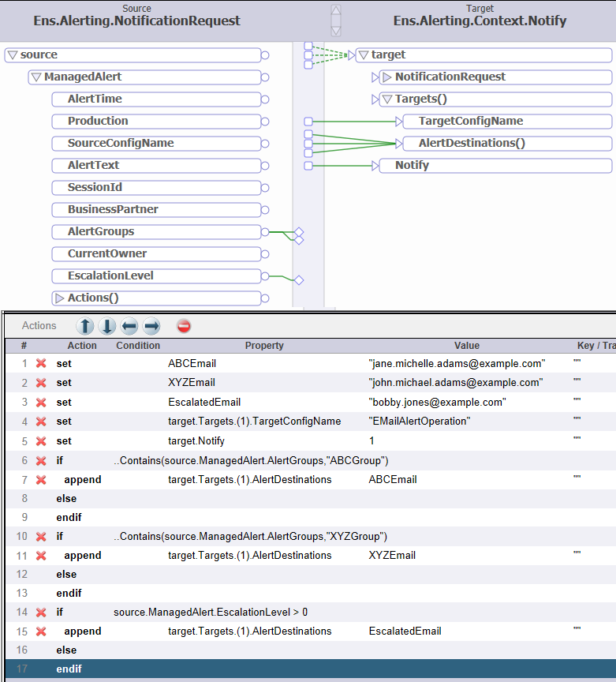Click condition source.ManagedAlert.EscalationLevel > 0
This screenshot has width=616, height=682.
[211, 613]
